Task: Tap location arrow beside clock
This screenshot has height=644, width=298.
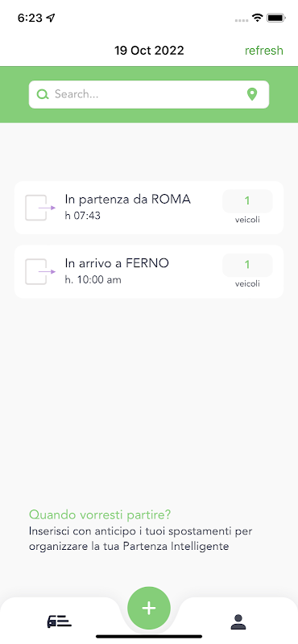Action: tap(51, 18)
